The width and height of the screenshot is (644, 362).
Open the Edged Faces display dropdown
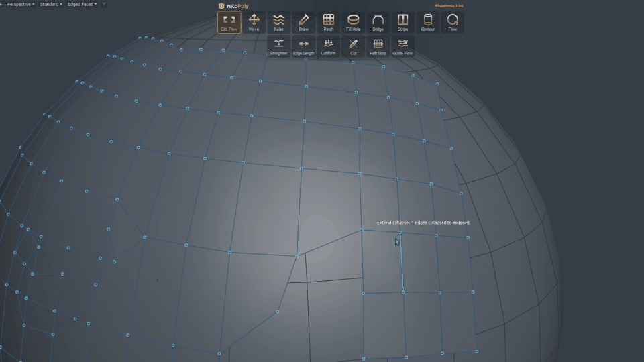coord(82,4)
